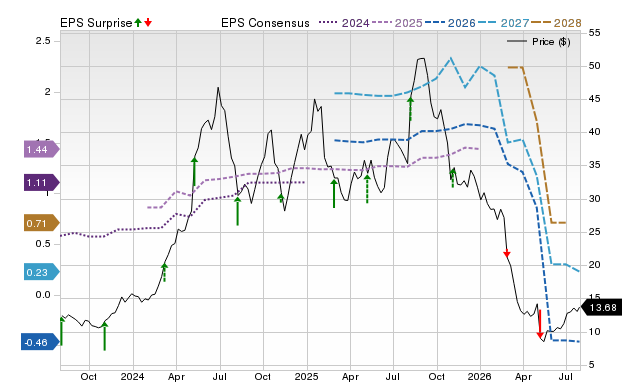Image resolution: width=640 pixels, height=382 pixels.
Task: Click the Price ($) legend entry
Action: tap(539, 42)
